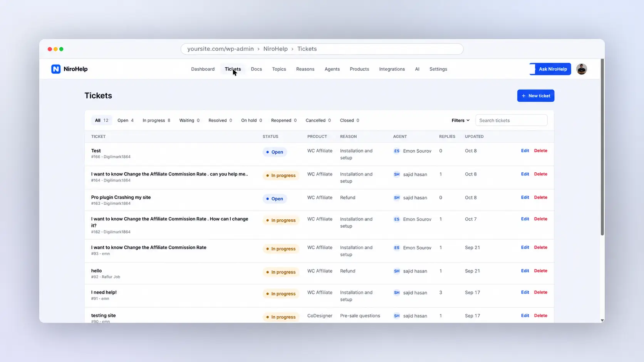Open the Agents menu item

332,69
